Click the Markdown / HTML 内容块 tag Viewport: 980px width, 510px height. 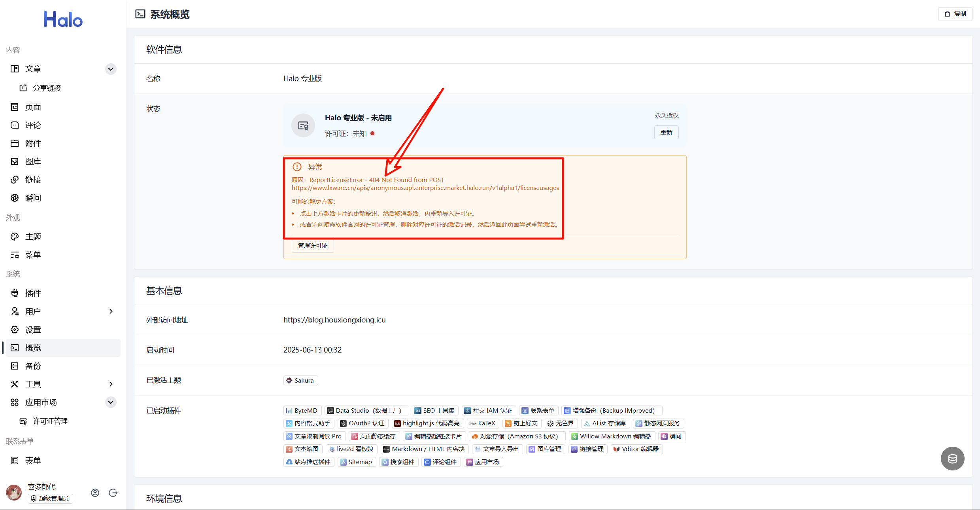(425, 449)
